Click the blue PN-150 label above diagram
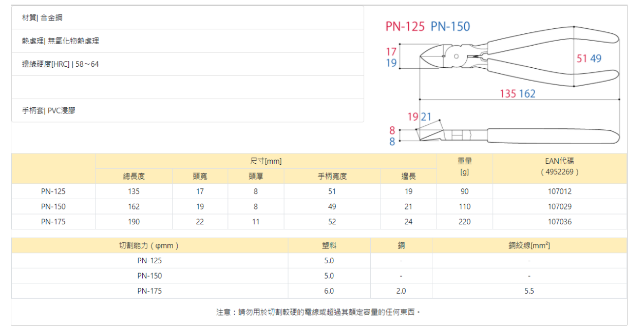 pyautogui.click(x=450, y=27)
